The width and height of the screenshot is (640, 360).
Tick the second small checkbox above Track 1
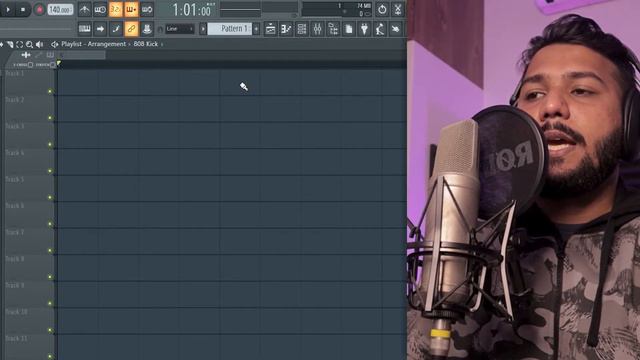tap(52, 65)
